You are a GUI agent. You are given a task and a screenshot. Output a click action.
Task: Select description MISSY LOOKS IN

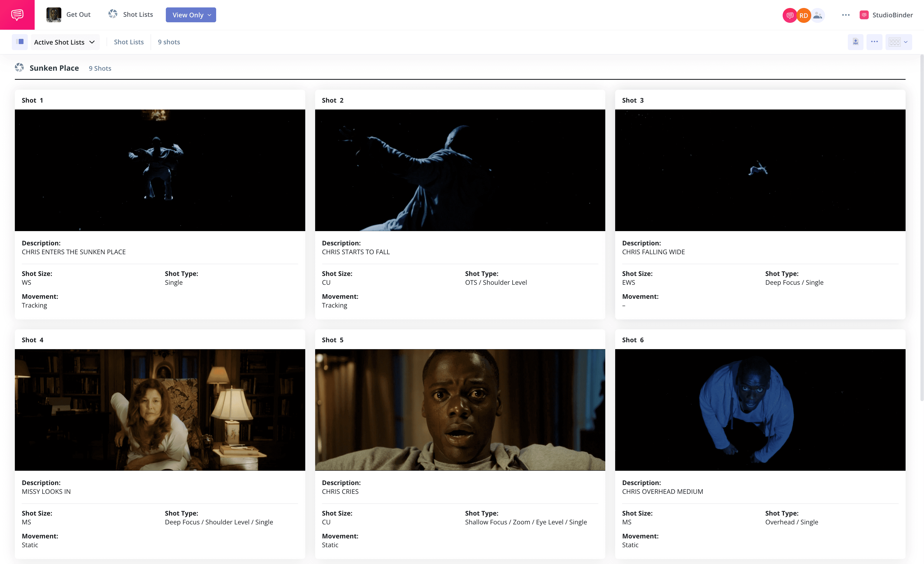click(x=46, y=492)
